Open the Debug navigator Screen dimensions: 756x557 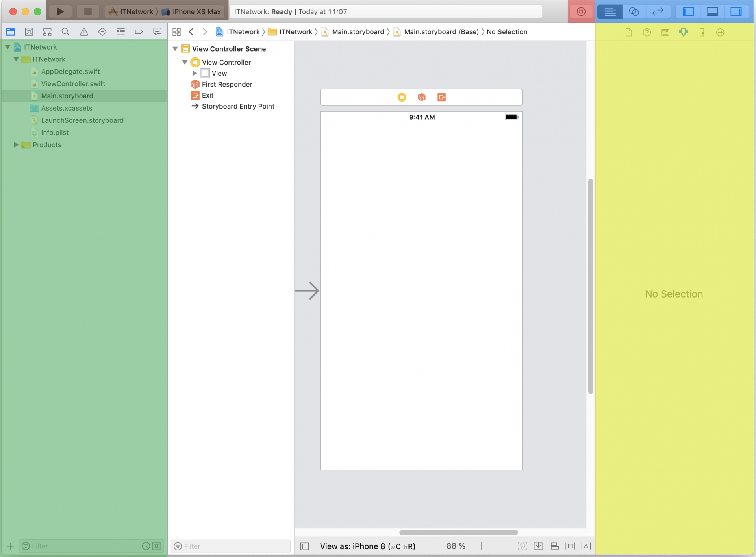[120, 32]
